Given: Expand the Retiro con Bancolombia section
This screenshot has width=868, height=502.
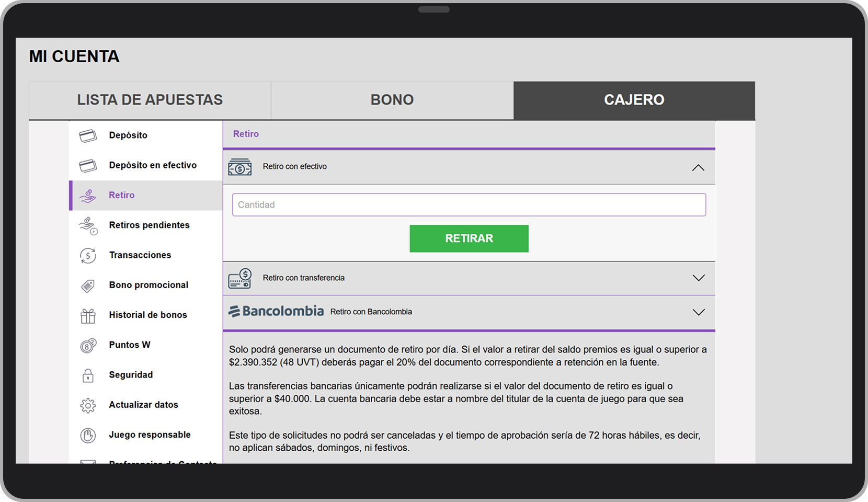Looking at the screenshot, I should point(699,312).
